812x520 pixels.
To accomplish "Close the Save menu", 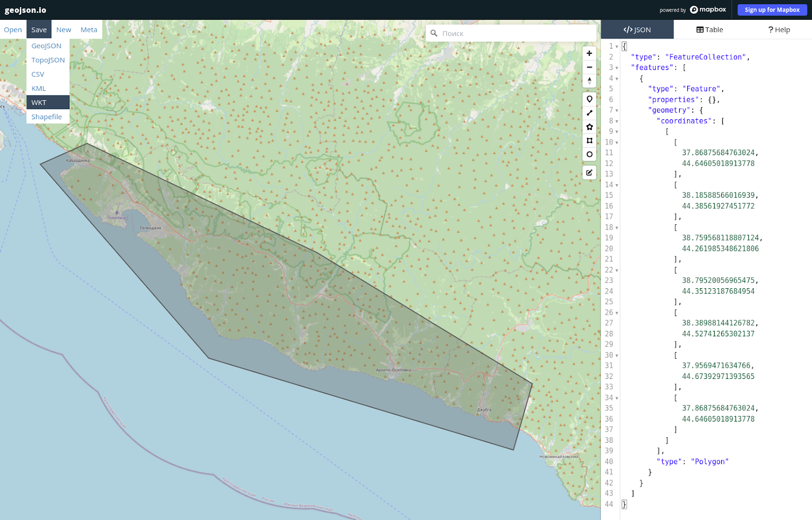I will tap(39, 30).
